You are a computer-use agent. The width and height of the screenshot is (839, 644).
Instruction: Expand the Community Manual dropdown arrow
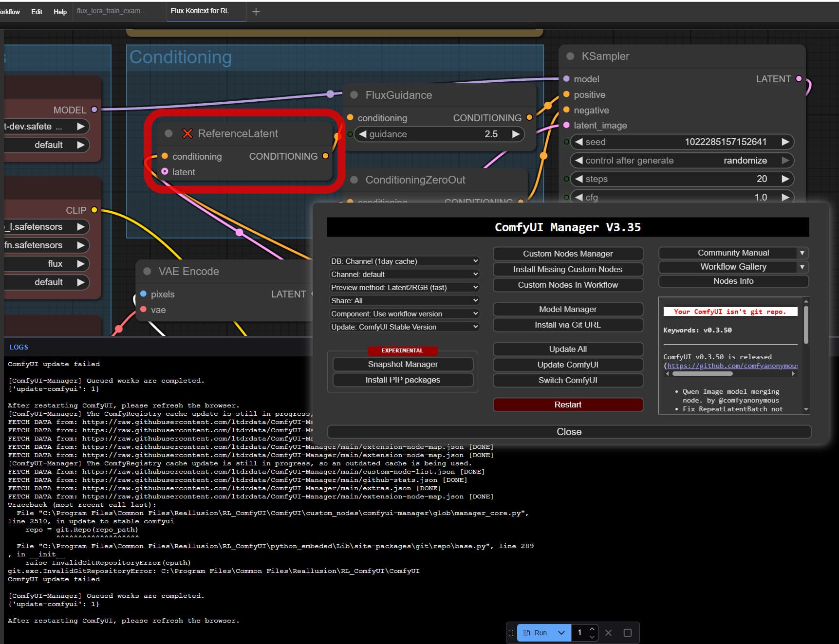pyautogui.click(x=802, y=253)
